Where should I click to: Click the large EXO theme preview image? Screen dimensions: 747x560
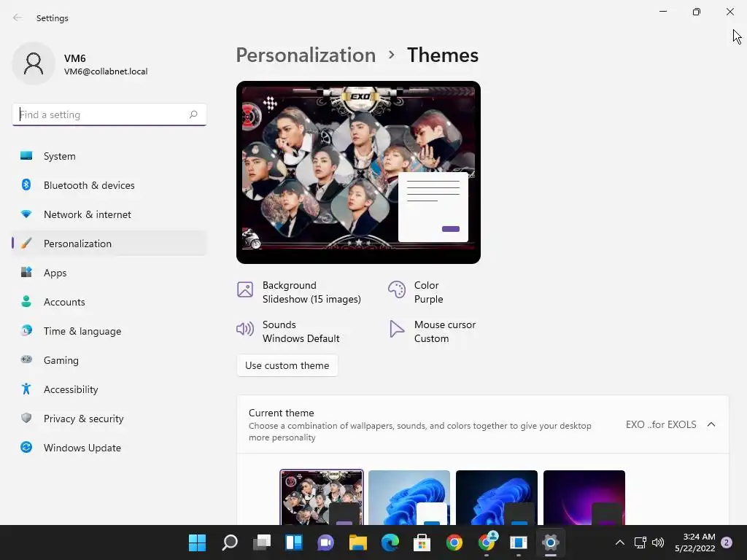tap(358, 172)
